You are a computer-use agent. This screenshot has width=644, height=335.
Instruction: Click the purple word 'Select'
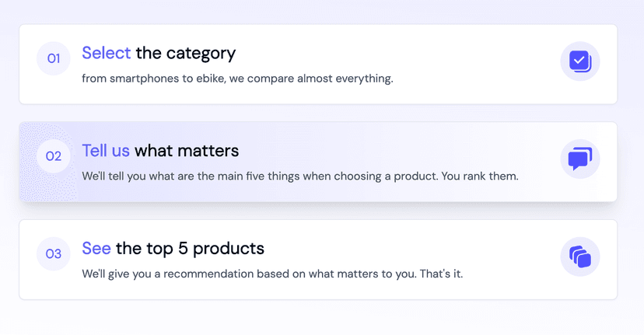pyautogui.click(x=107, y=53)
